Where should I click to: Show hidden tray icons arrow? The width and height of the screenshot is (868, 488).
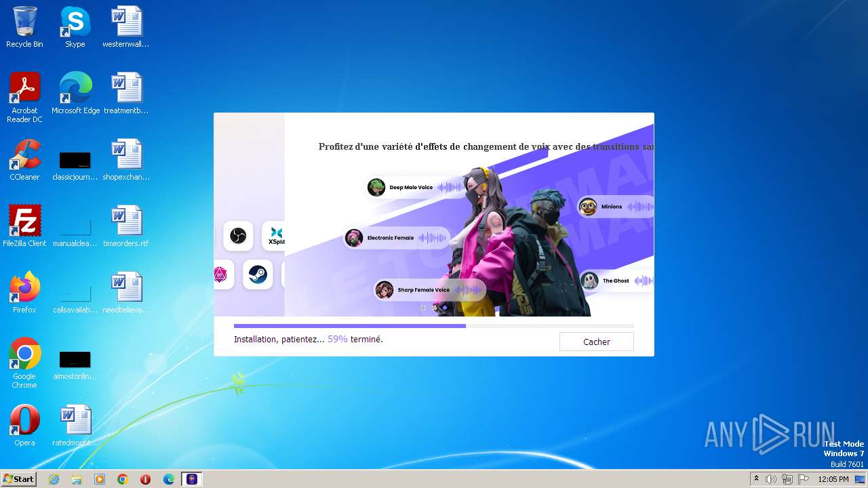[756, 479]
